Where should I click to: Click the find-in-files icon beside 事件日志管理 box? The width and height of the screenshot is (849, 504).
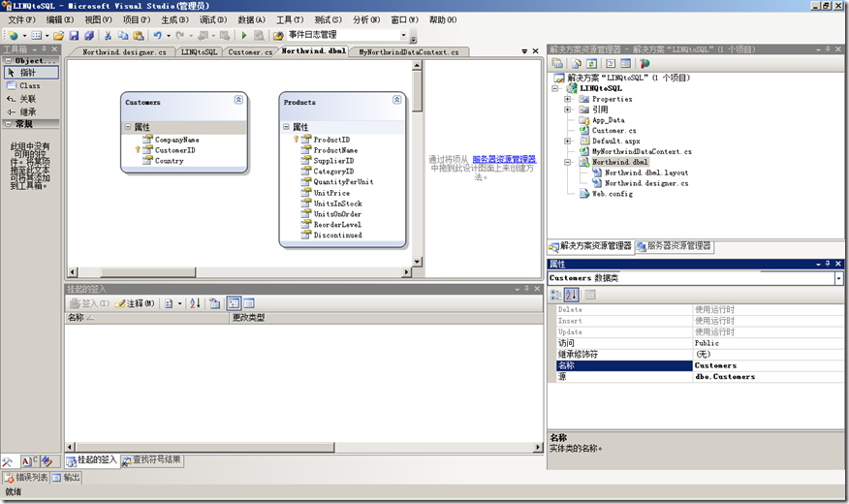(x=278, y=36)
